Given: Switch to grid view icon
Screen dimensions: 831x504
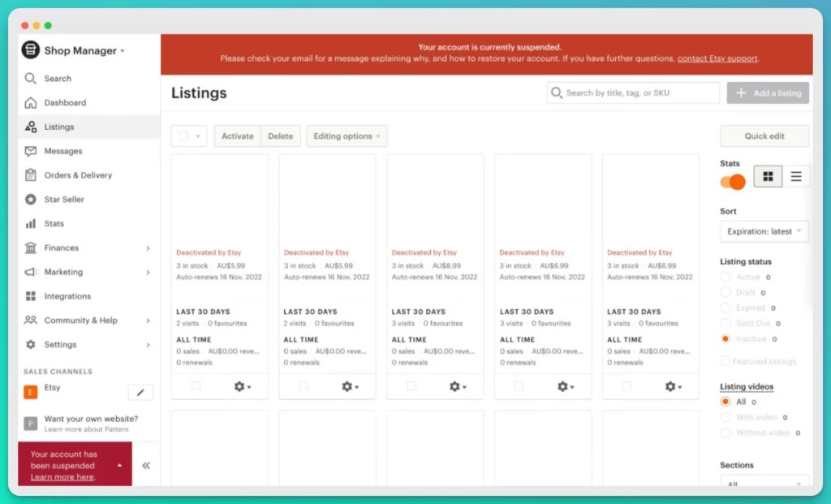Looking at the screenshot, I should coord(768,176).
